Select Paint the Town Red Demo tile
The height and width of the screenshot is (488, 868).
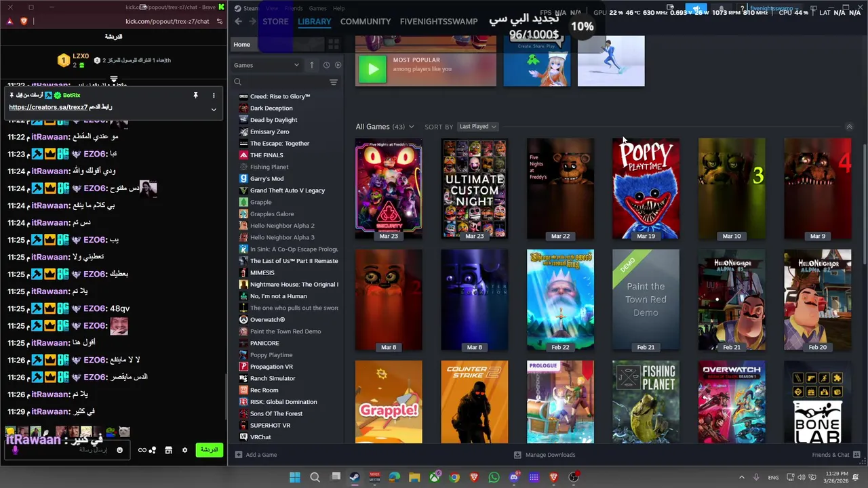click(x=646, y=300)
